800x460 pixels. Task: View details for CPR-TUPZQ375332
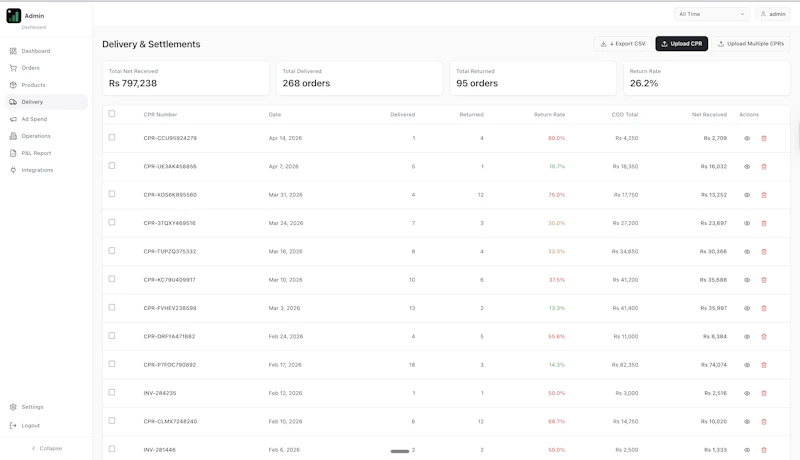click(747, 251)
